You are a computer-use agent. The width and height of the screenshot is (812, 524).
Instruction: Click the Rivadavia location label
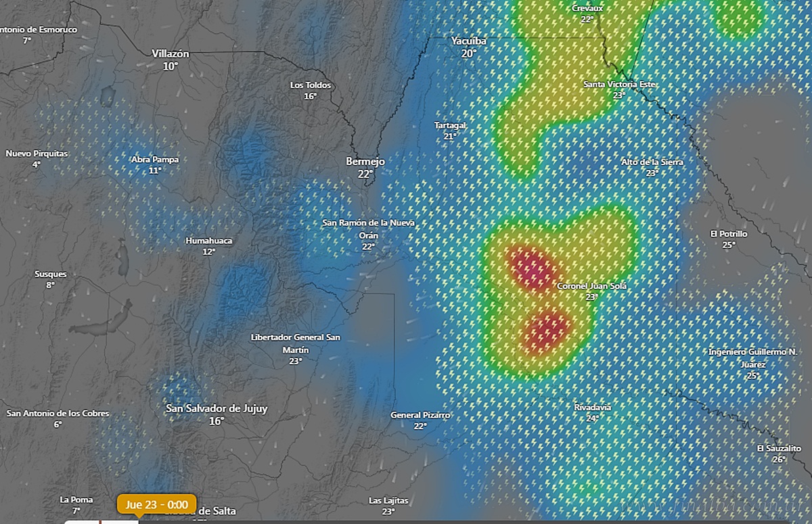(592, 408)
